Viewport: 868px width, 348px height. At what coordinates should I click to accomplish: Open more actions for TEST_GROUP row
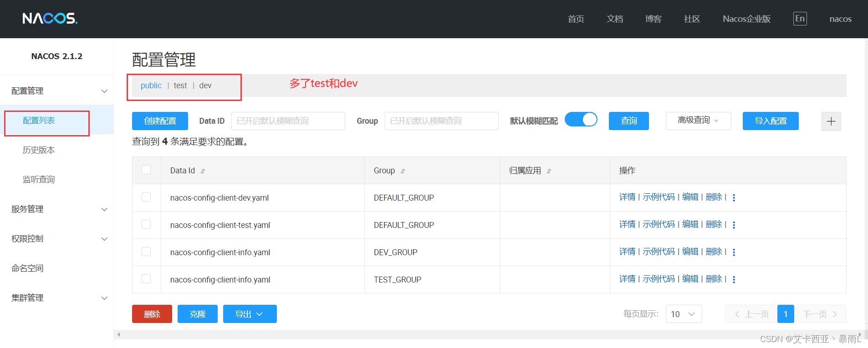(x=734, y=279)
